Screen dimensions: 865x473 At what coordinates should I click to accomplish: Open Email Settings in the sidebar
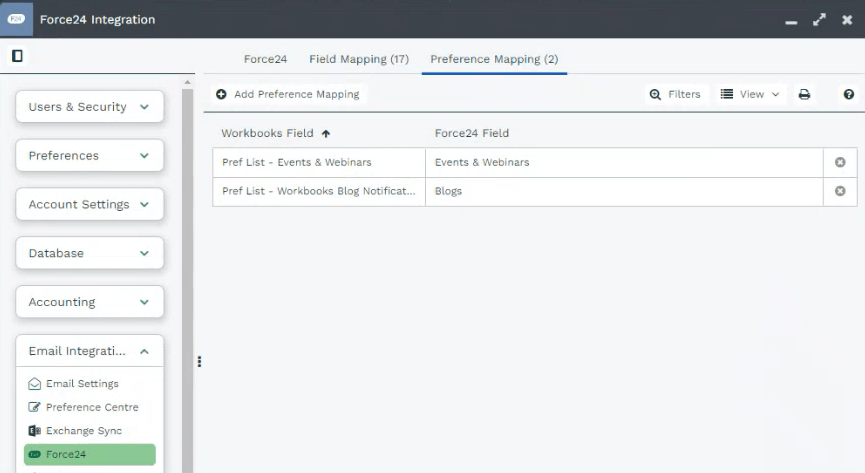point(82,384)
